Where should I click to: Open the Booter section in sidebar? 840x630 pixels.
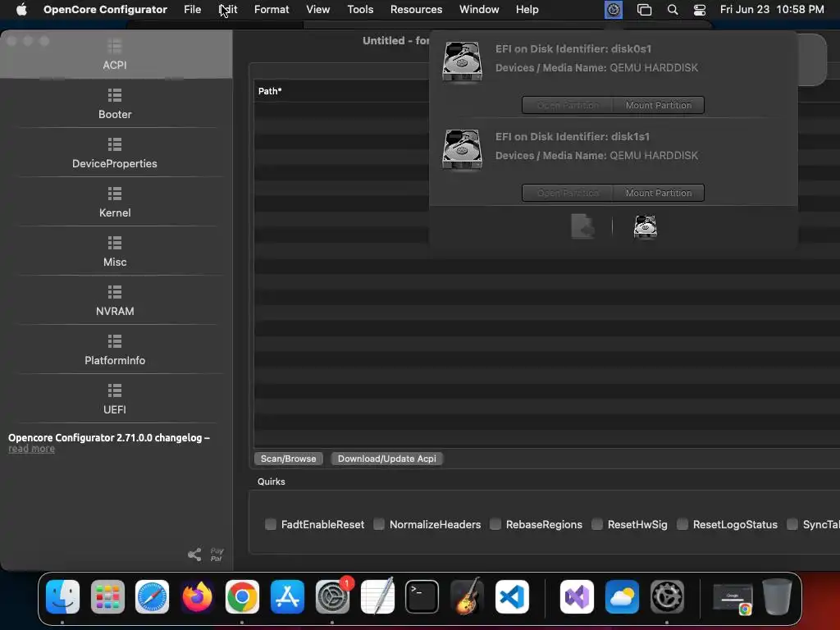pos(115,104)
